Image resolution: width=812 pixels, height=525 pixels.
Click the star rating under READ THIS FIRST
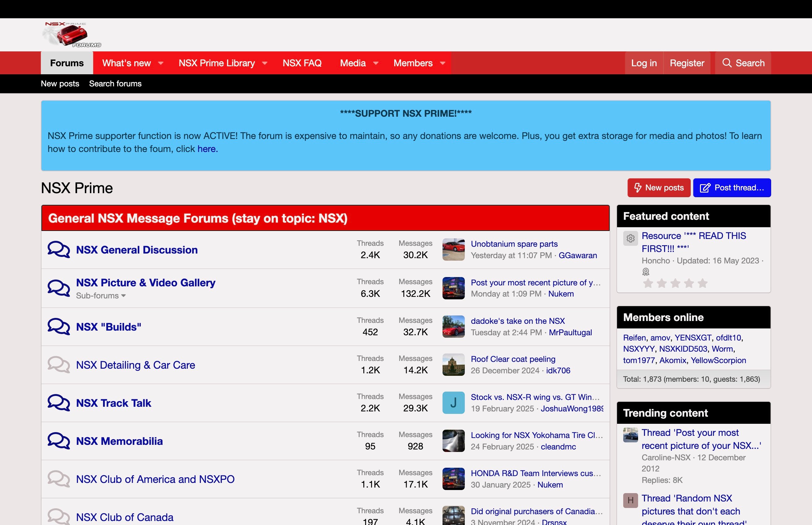pyautogui.click(x=675, y=283)
